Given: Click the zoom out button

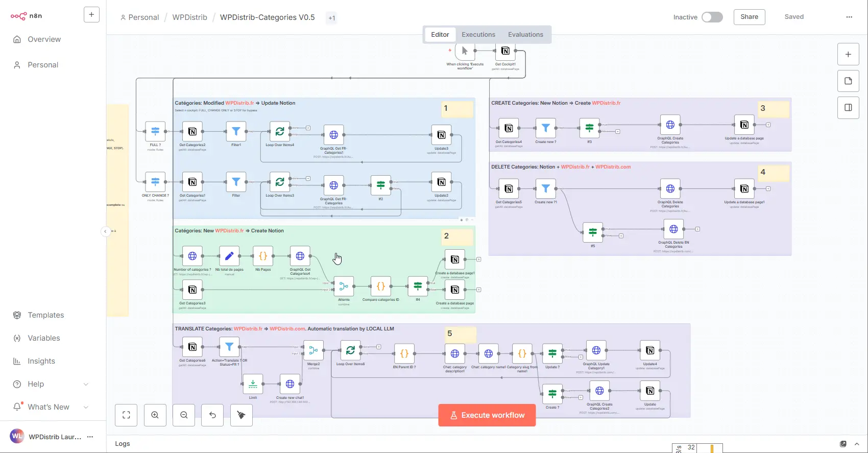Looking at the screenshot, I should pos(184,415).
